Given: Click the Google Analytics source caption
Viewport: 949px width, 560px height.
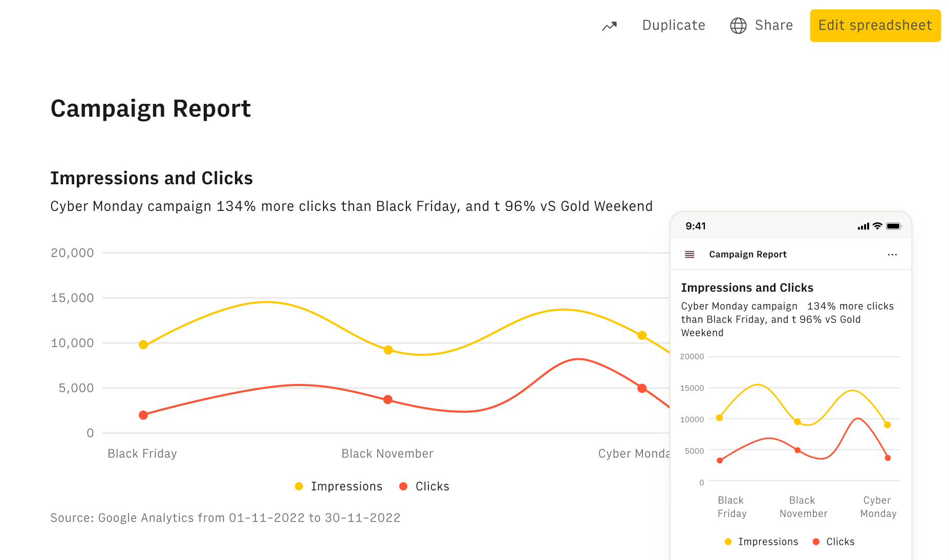Looking at the screenshot, I should (225, 518).
